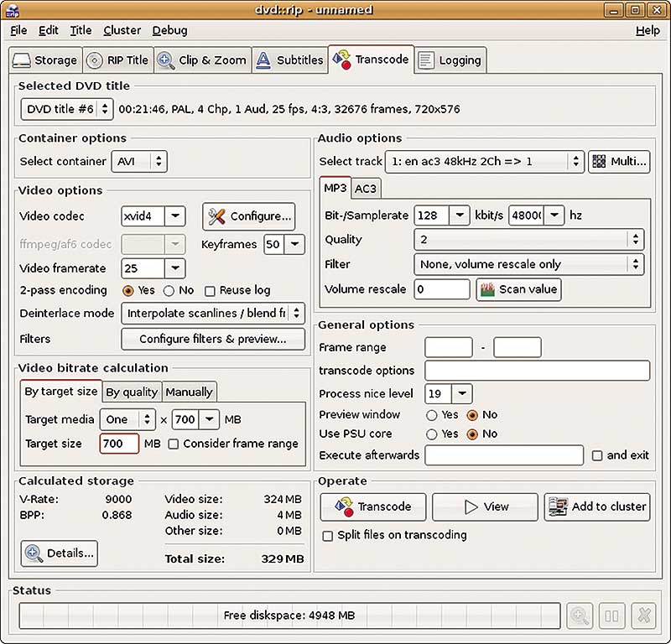
Task: Expand the 48000 hz samplerate dropdown
Action: pyautogui.click(x=554, y=216)
